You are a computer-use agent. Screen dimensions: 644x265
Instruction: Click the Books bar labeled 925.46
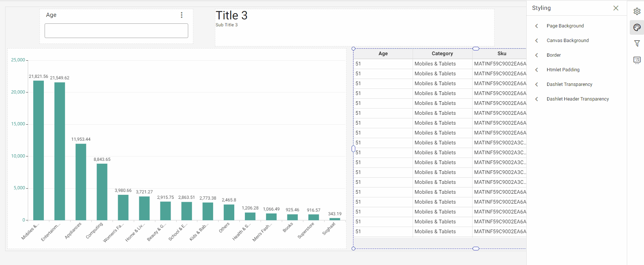click(292, 217)
